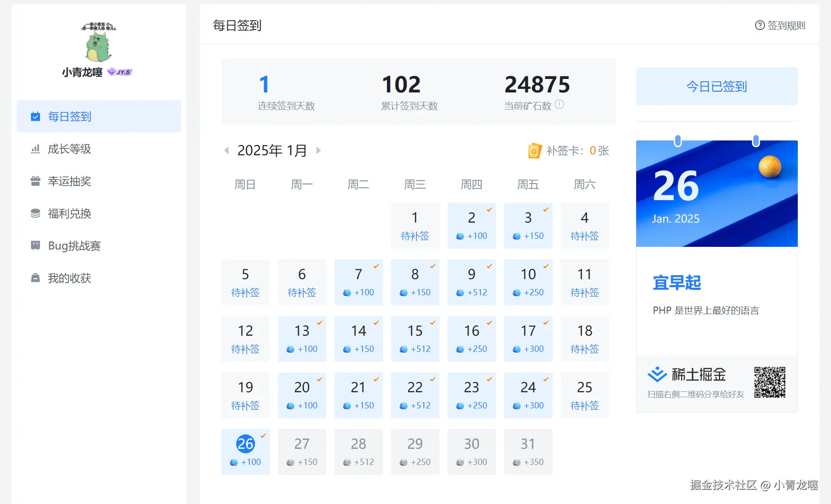Open the 签到规则 link

click(x=786, y=26)
